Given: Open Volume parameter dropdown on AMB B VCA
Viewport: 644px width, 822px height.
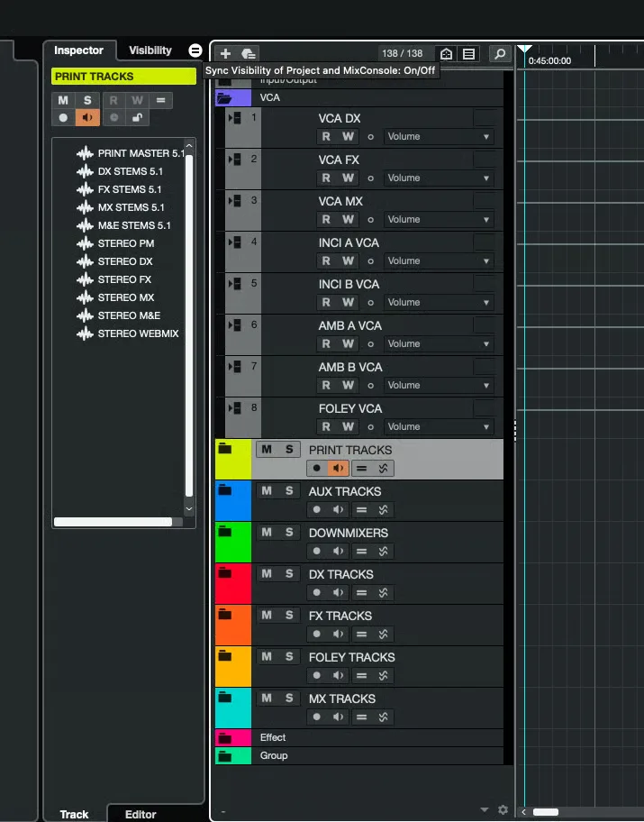Looking at the screenshot, I should tap(439, 385).
